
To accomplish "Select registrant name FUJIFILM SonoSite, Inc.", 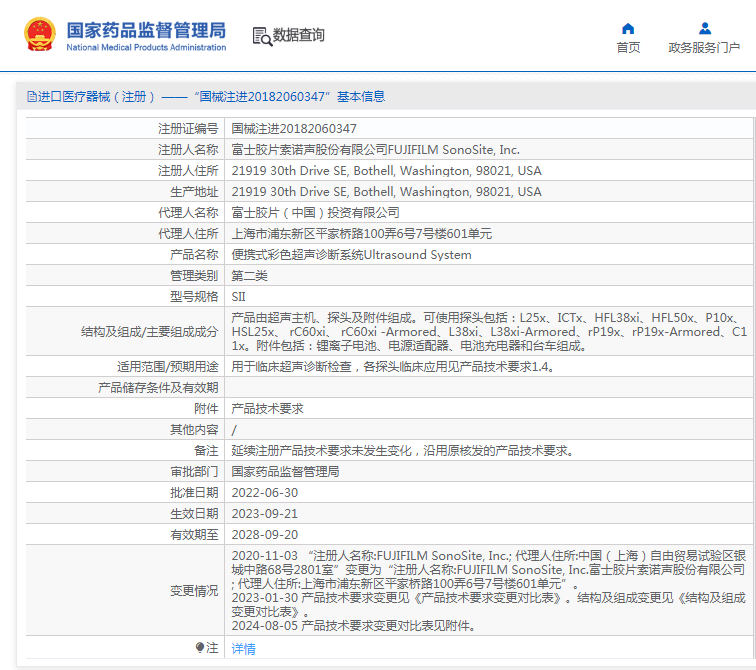I will pos(376,150).
